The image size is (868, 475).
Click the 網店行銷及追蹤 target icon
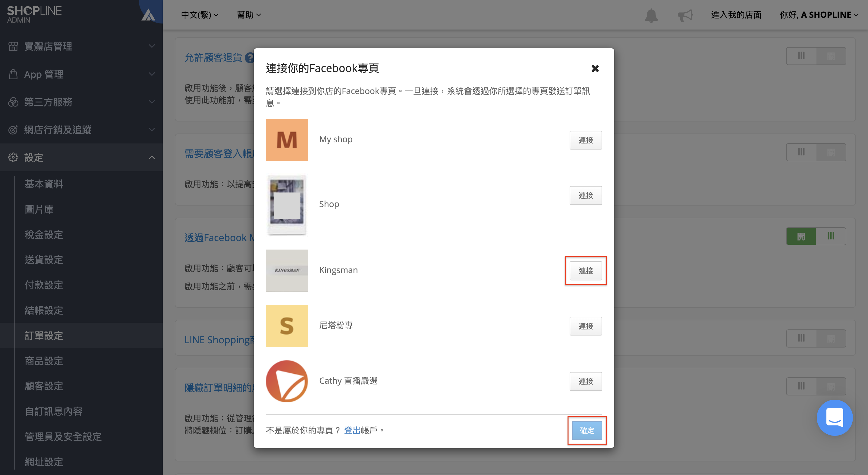pyautogui.click(x=13, y=130)
